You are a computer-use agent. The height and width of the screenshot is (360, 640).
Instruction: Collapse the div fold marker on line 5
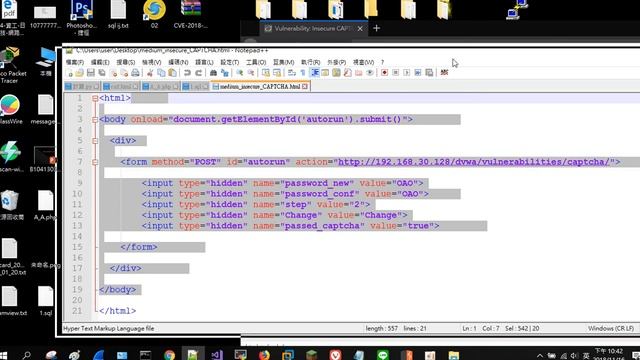coord(95,141)
